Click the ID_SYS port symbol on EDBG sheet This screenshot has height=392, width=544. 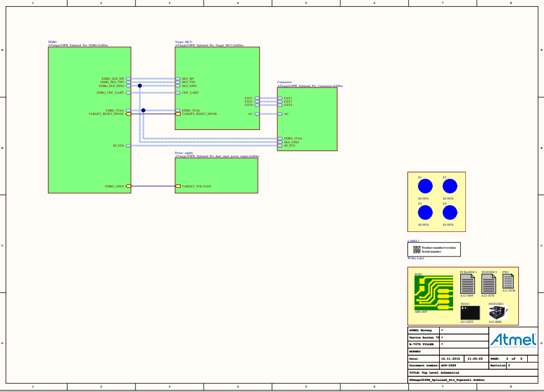point(128,146)
